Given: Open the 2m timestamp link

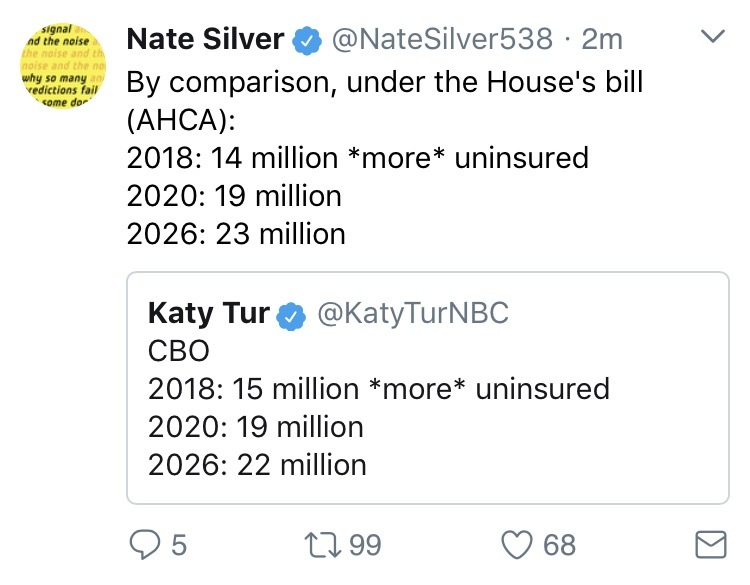Looking at the screenshot, I should tap(601, 40).
